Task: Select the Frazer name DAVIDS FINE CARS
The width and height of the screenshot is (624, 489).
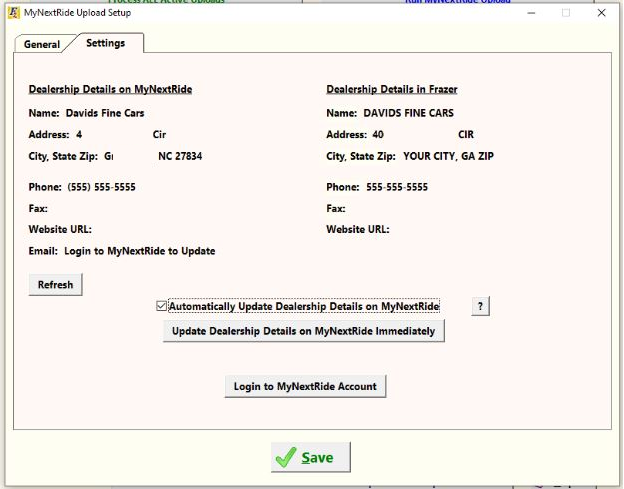Action: click(x=408, y=113)
